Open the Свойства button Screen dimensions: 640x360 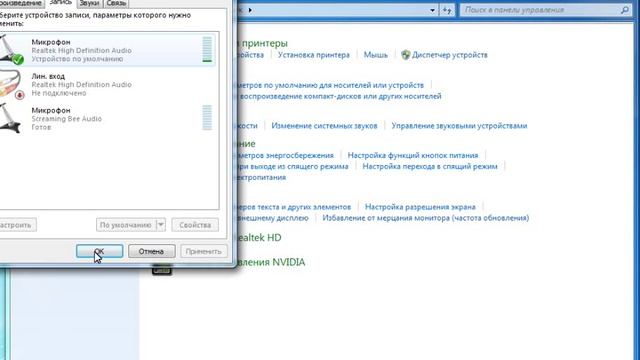tap(195, 225)
